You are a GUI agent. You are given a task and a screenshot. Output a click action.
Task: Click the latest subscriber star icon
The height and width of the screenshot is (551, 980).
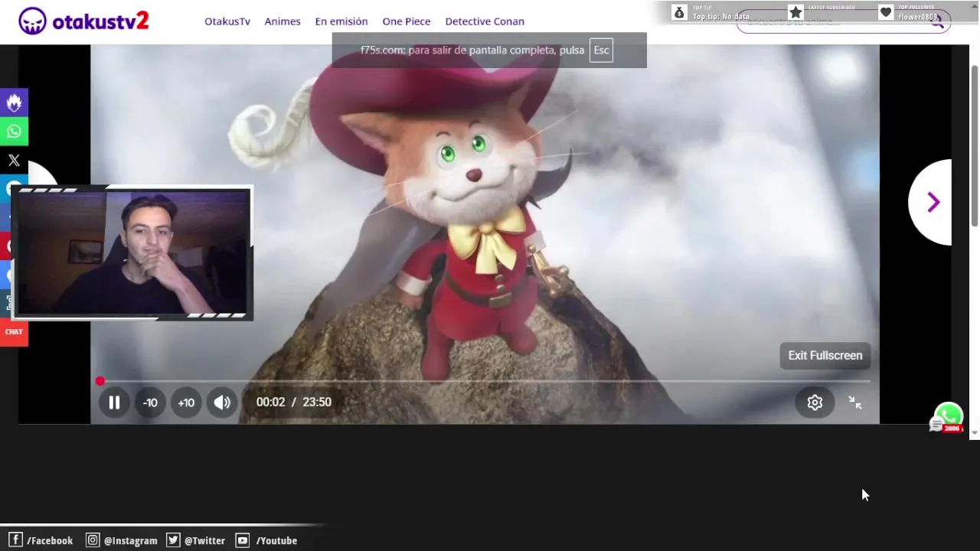tap(795, 12)
